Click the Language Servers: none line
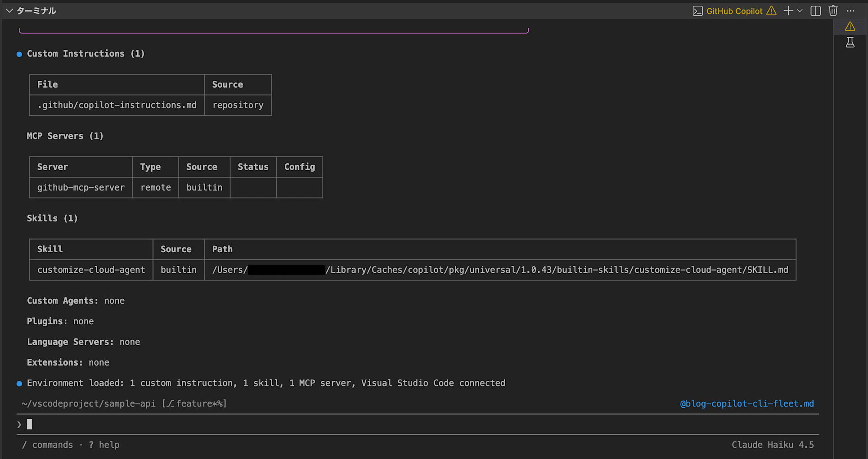The height and width of the screenshot is (459, 868). coord(83,342)
